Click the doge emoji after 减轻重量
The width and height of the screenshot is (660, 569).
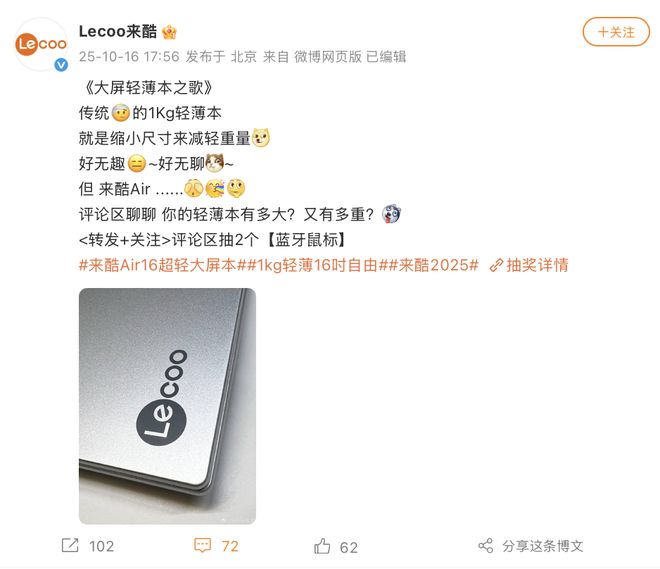click(261, 138)
